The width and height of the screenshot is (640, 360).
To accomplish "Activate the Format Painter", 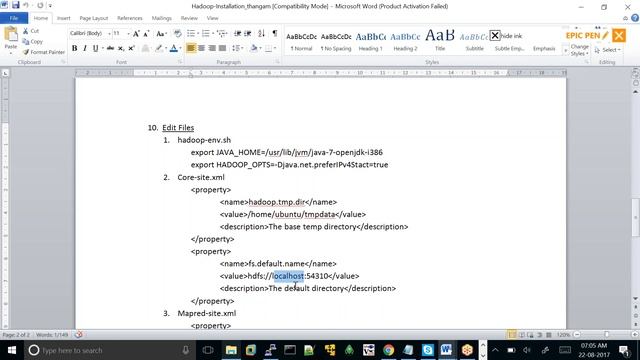I will tap(44, 52).
